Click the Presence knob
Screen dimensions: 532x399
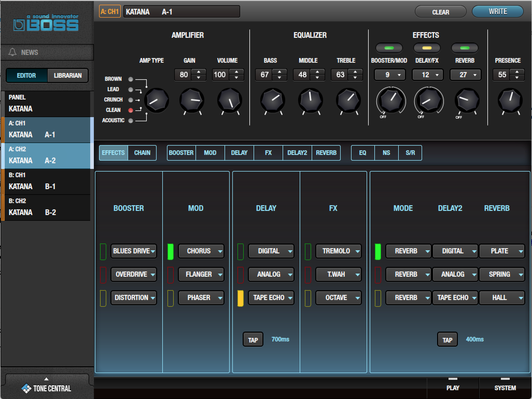[510, 101]
